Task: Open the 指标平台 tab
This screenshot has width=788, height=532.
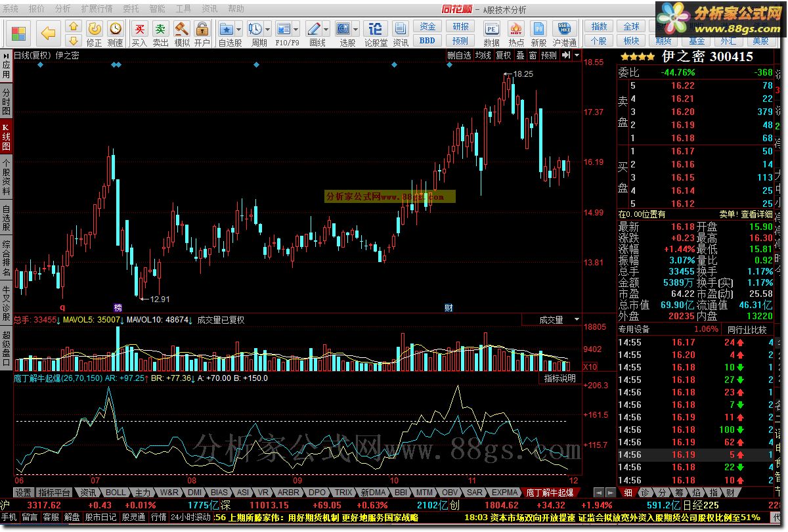Action: pos(54,492)
